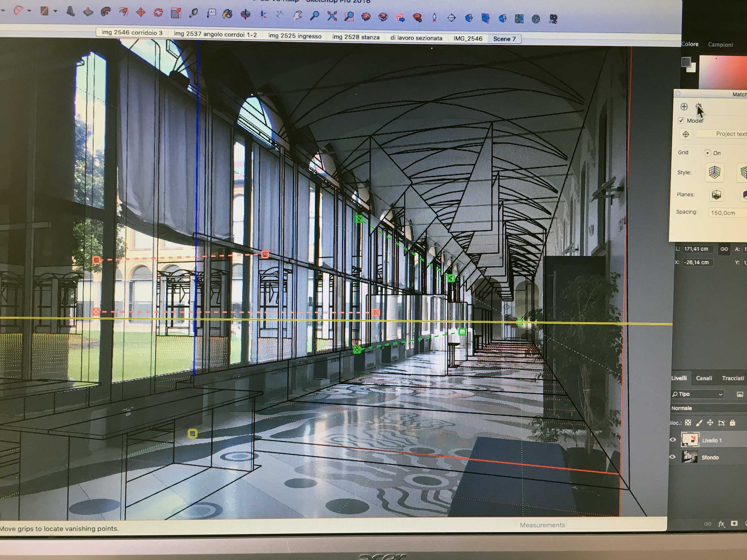
Task: Select the Dimensions tool
Action: click(x=280, y=15)
